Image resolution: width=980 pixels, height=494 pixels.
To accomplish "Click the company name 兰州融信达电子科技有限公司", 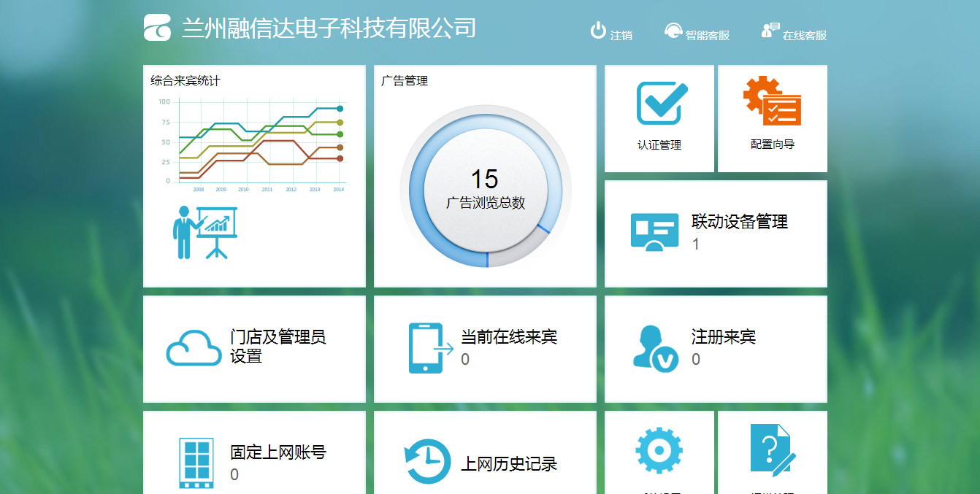I will [329, 28].
